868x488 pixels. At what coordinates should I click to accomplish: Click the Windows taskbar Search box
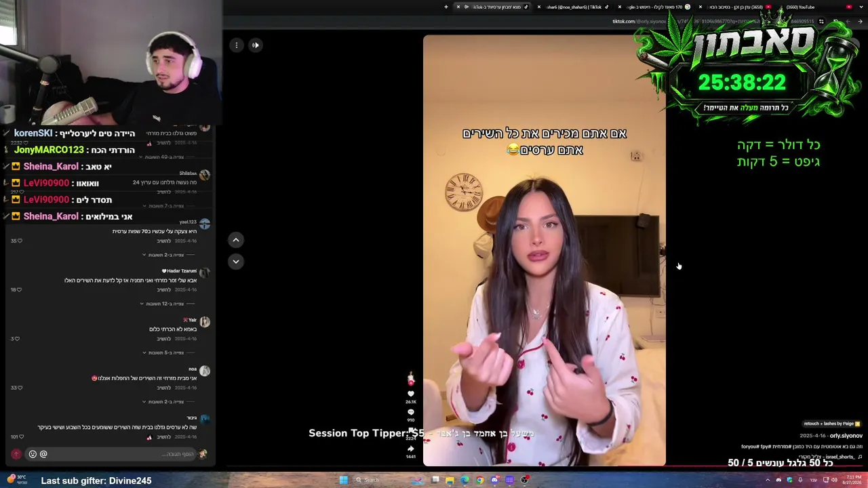pos(381,480)
